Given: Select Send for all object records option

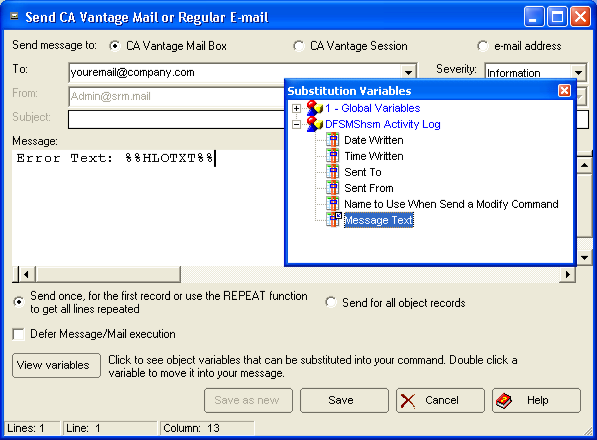Looking at the screenshot, I should click(x=330, y=302).
